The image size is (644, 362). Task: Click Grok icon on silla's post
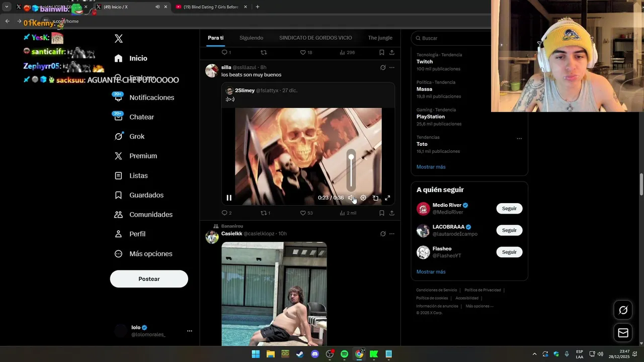(383, 67)
